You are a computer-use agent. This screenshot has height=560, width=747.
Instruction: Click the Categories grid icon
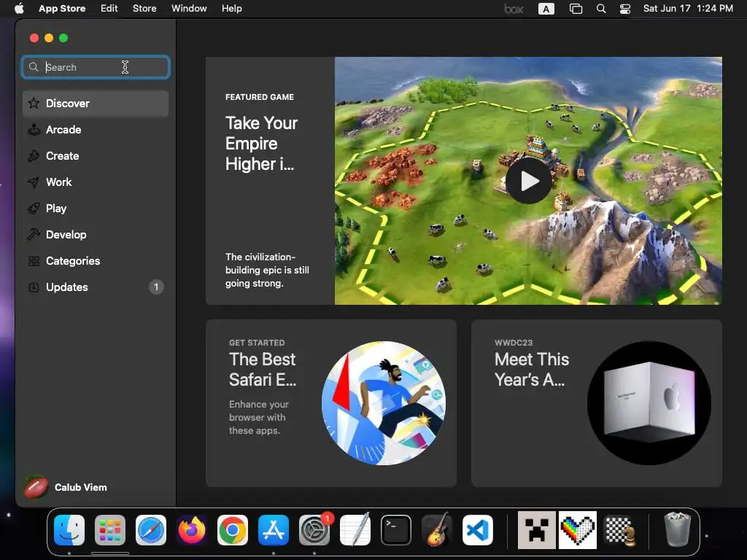coord(34,261)
